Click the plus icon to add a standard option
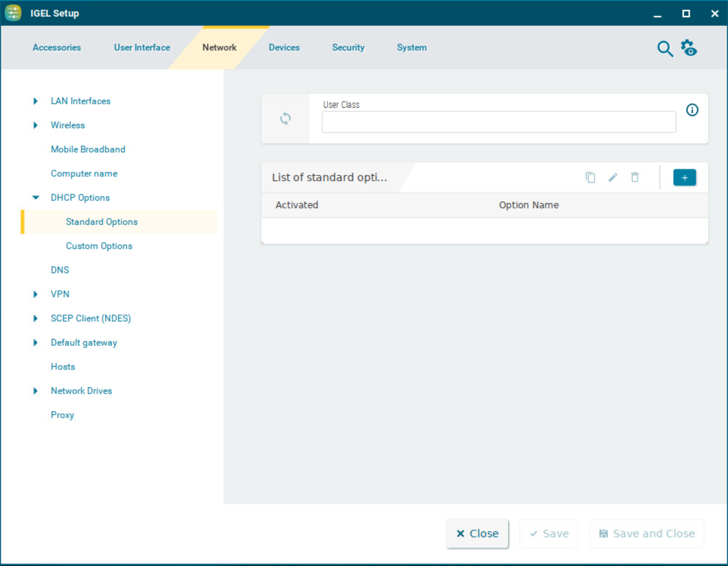 [x=684, y=177]
